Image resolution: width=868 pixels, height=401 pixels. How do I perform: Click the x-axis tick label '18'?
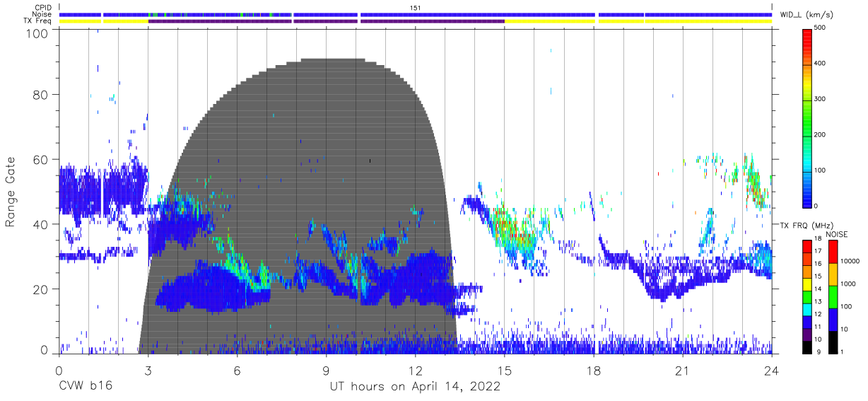[x=594, y=371]
